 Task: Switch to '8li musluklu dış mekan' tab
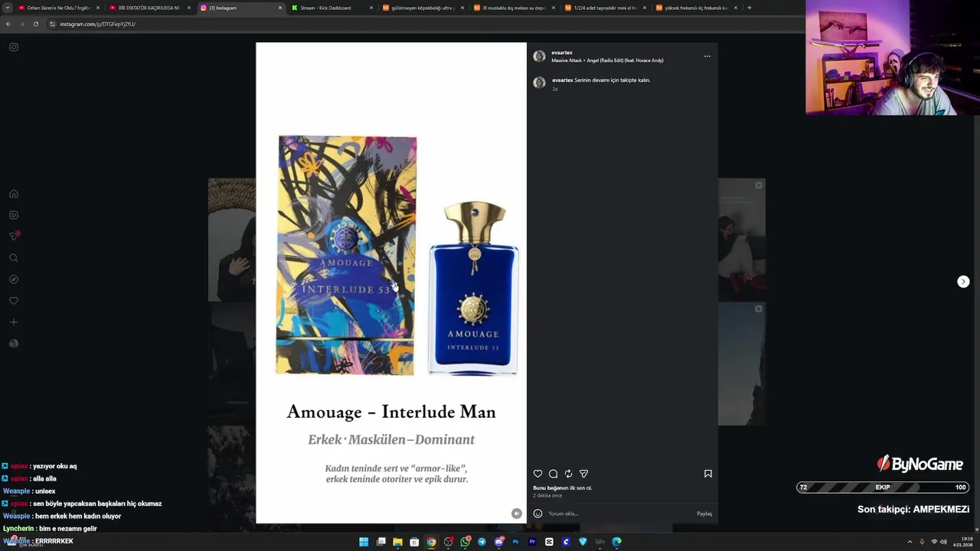click(x=514, y=8)
